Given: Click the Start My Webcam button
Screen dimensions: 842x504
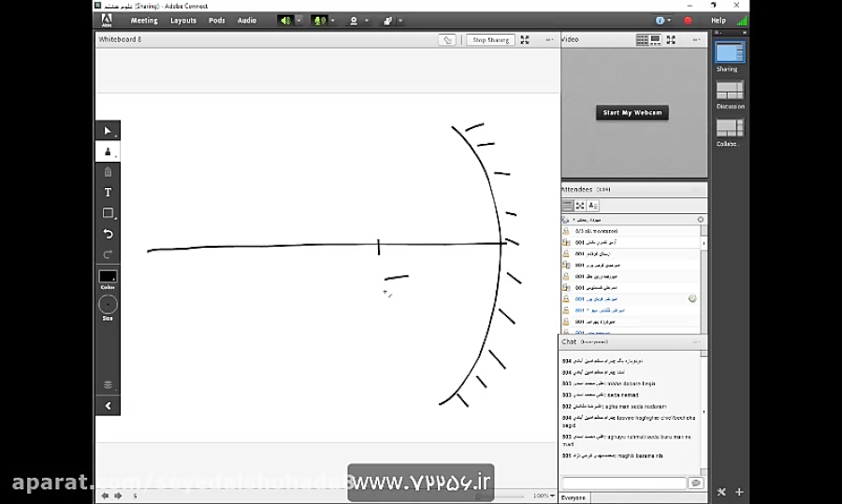Looking at the screenshot, I should coord(632,113).
